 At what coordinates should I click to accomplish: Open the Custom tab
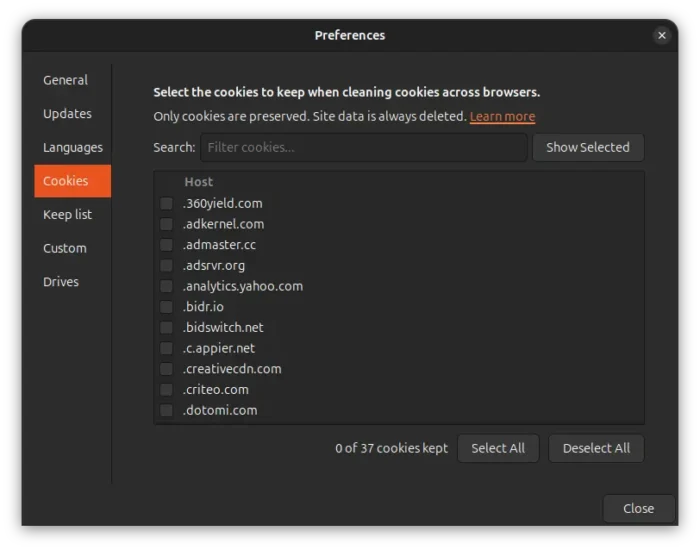point(65,248)
